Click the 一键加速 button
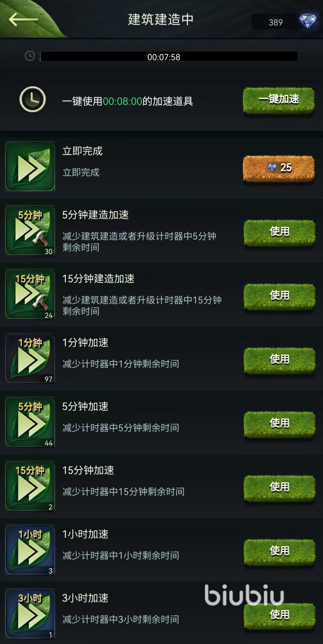Screen dimensions: 323x644 [x=279, y=100]
